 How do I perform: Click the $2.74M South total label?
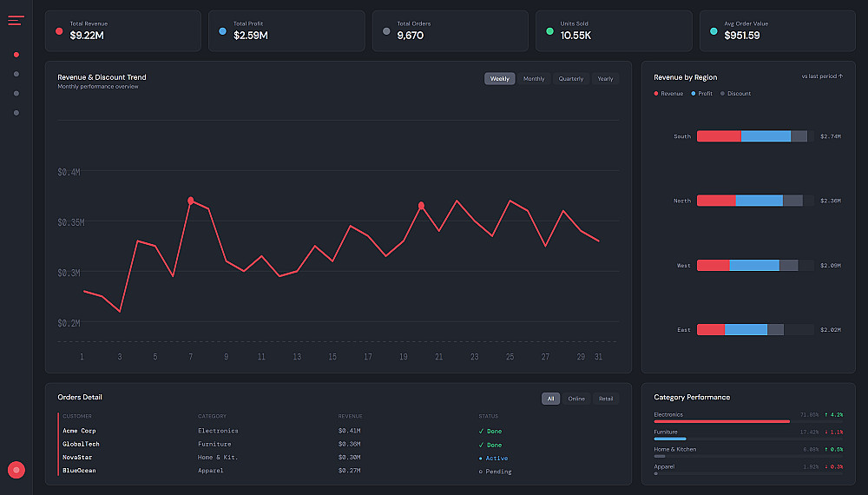(831, 136)
